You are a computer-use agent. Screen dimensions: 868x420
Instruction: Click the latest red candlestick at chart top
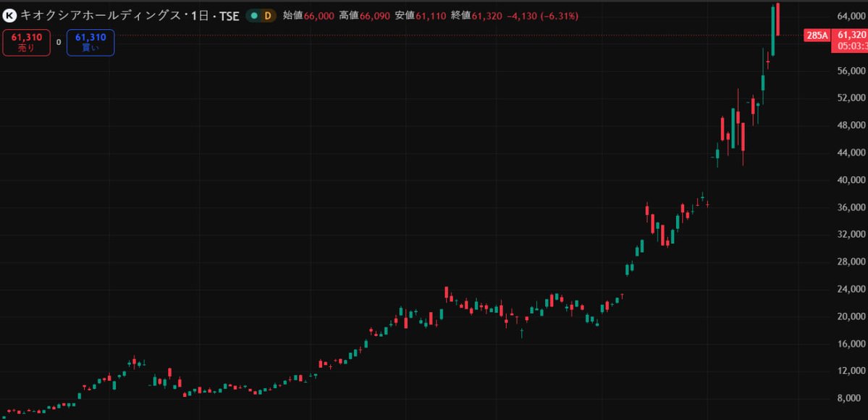[778, 20]
